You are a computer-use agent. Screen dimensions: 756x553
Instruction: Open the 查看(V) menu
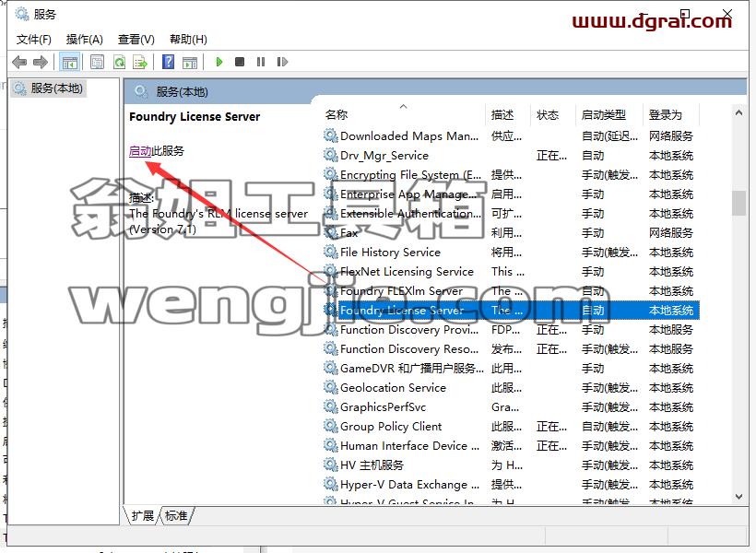coord(136,39)
